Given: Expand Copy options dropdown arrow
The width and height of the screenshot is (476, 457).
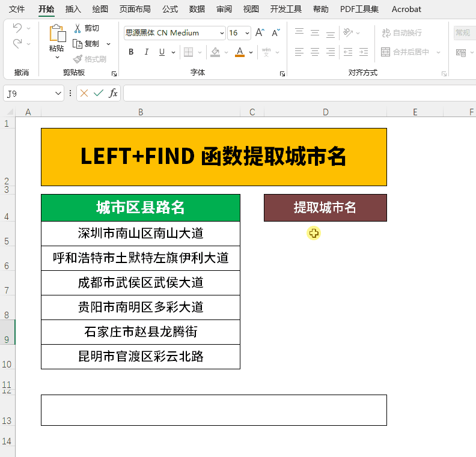Looking at the screenshot, I should [x=108, y=44].
